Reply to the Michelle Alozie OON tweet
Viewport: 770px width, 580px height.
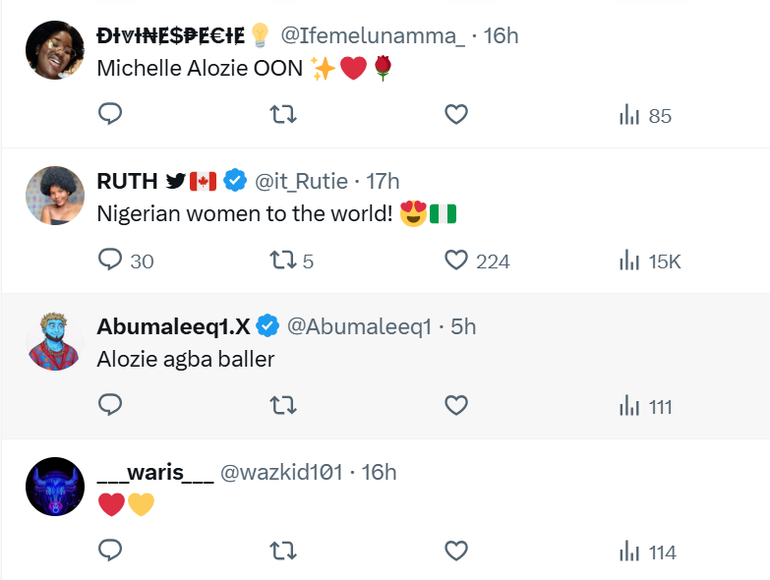[x=111, y=115]
